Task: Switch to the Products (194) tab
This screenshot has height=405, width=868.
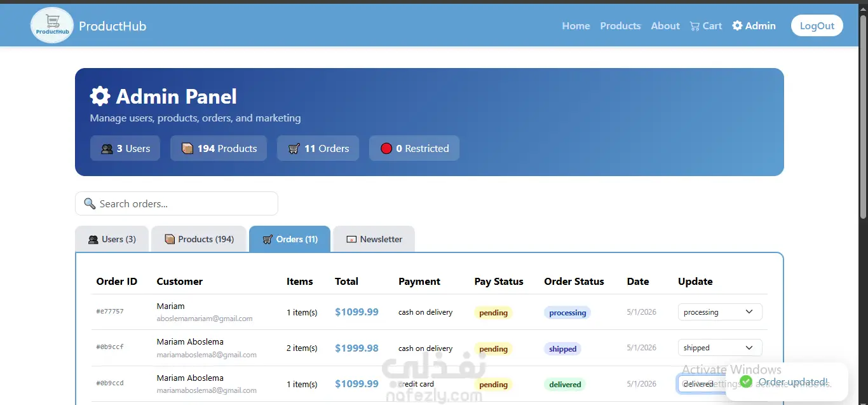Action: [199, 239]
